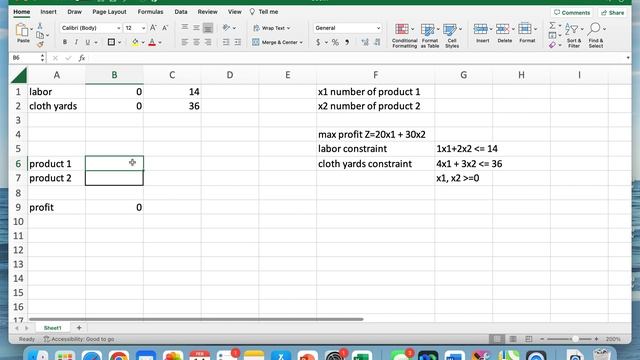Apply comma style format
Image resolution: width=640 pixels, height=360 pixels.
pos(347,42)
